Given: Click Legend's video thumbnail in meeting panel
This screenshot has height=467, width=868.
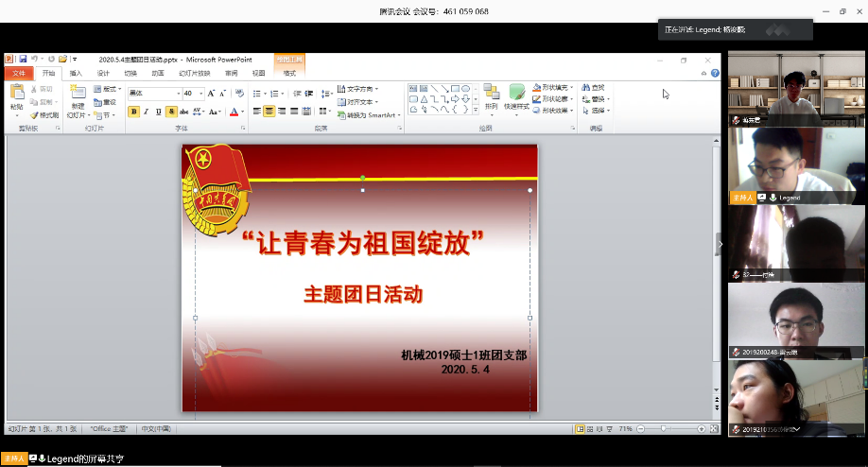Looking at the screenshot, I should [796, 166].
